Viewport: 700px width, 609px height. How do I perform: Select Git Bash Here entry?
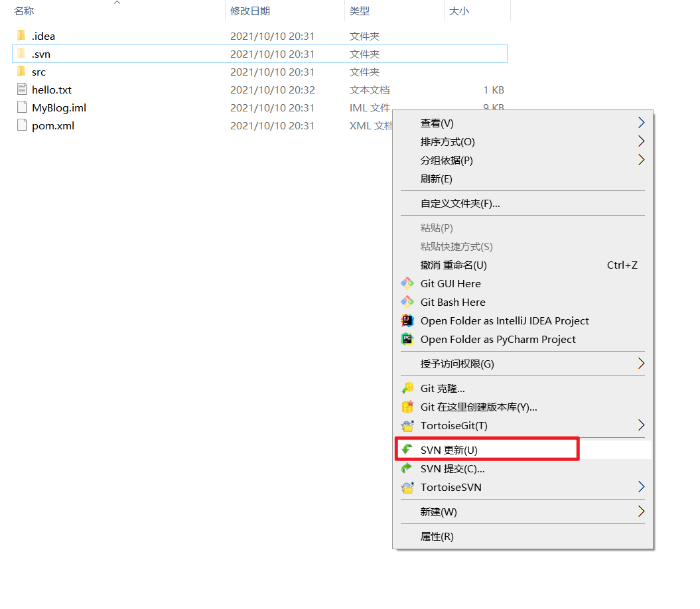click(523, 303)
